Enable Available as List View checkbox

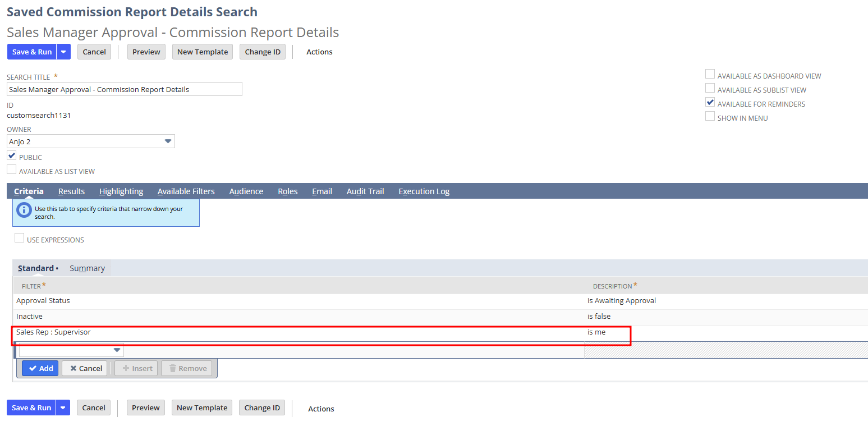(12, 170)
